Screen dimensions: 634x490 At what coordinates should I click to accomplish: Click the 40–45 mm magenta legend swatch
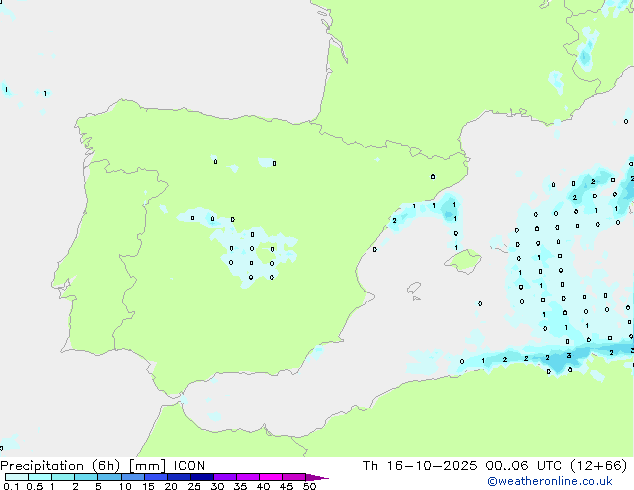pyautogui.click(x=271, y=477)
